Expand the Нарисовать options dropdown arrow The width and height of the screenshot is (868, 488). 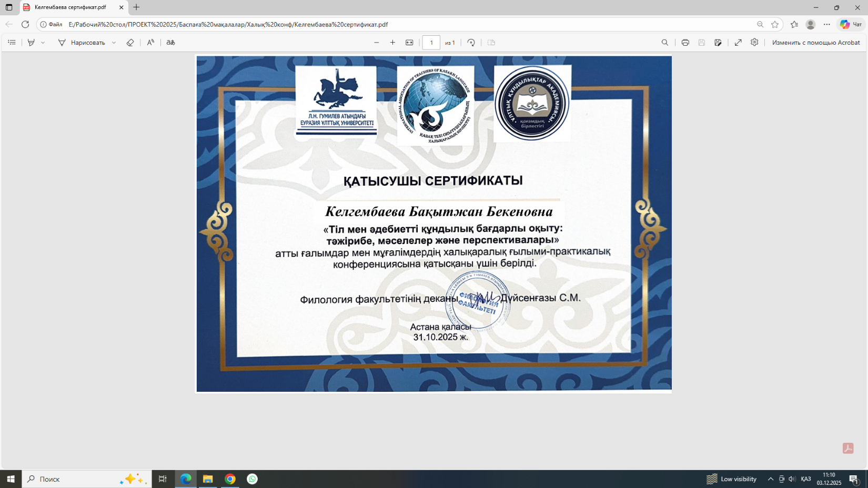coord(114,43)
